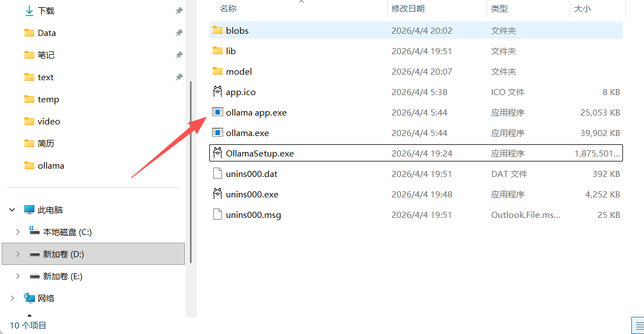Select the ollama app.exe file name
The width and height of the screenshot is (644, 334).
tap(256, 112)
